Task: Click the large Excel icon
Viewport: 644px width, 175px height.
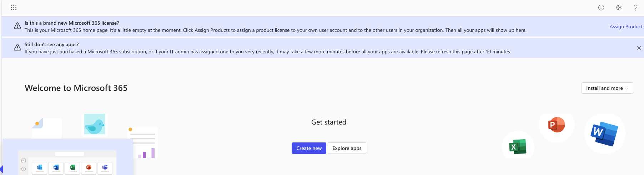Action: coord(518,146)
